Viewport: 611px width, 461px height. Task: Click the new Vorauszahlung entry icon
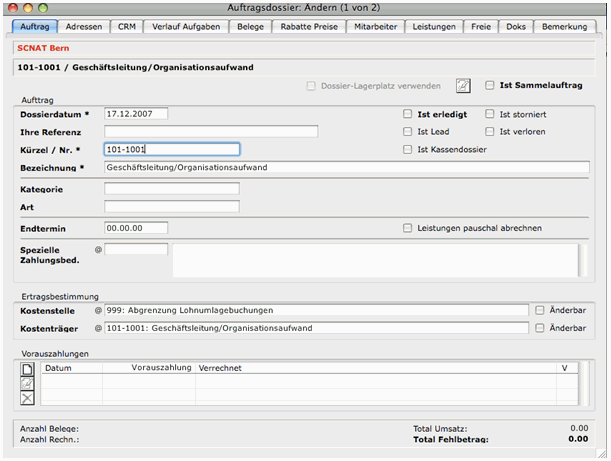tap(28, 369)
